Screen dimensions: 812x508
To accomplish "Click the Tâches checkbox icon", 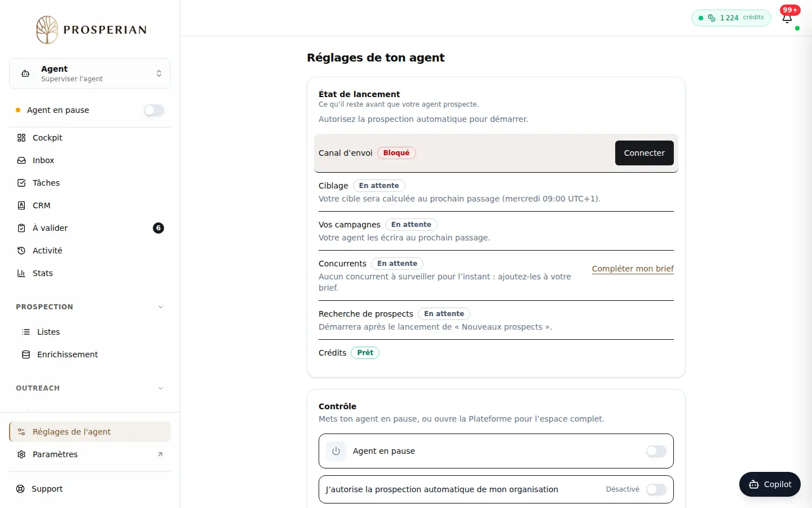I will click(21, 183).
